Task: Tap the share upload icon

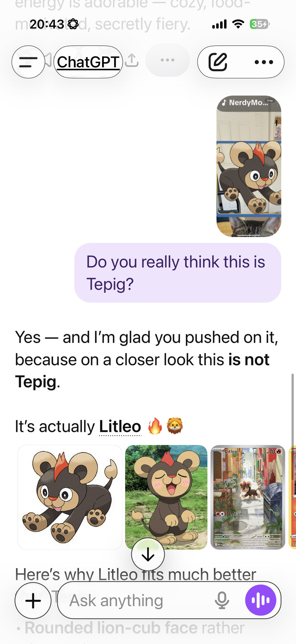Action: [x=132, y=61]
